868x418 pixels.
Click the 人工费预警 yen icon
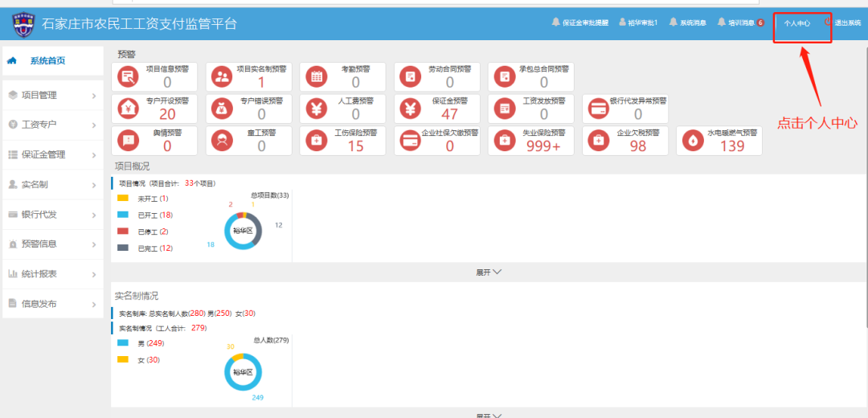pyautogui.click(x=317, y=109)
